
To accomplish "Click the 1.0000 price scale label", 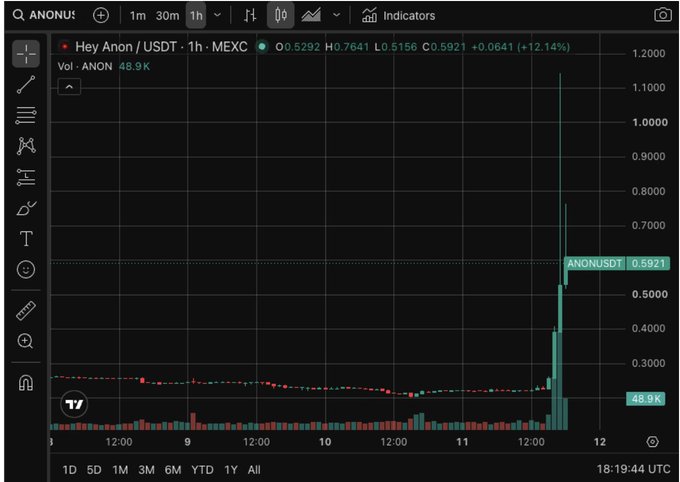I will pyautogui.click(x=650, y=122).
